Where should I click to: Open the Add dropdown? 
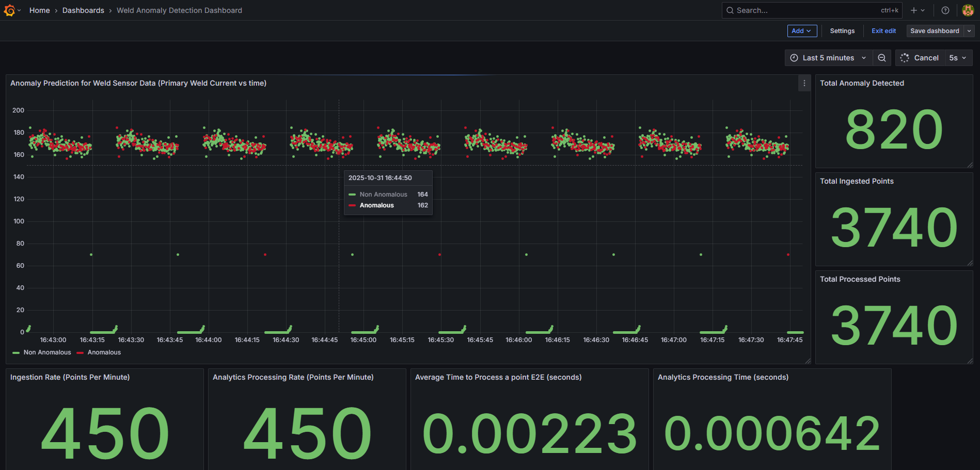pyautogui.click(x=802, y=31)
